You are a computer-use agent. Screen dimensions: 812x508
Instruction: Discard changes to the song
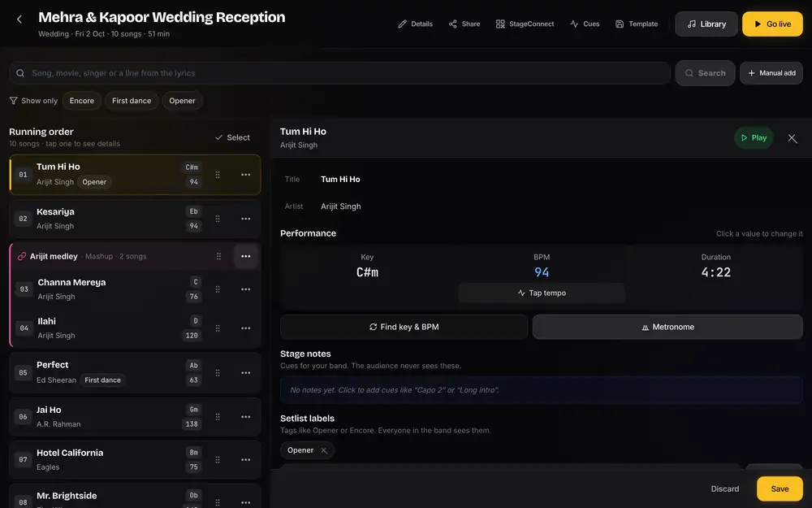pos(724,488)
